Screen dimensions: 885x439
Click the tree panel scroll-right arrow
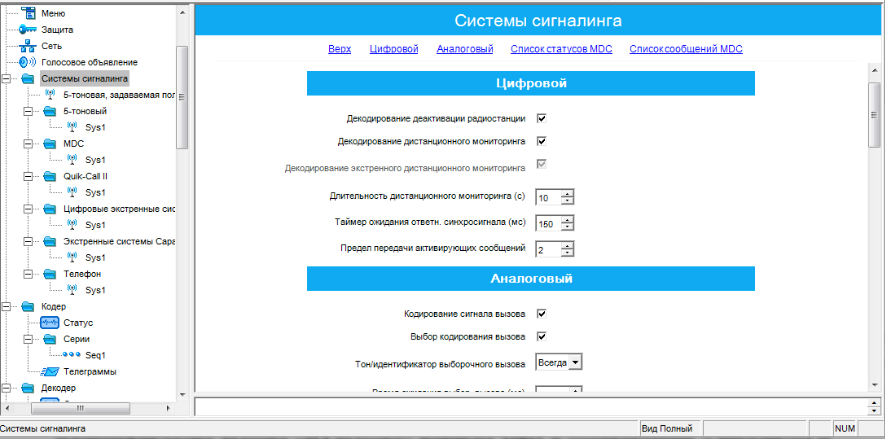coord(168,407)
